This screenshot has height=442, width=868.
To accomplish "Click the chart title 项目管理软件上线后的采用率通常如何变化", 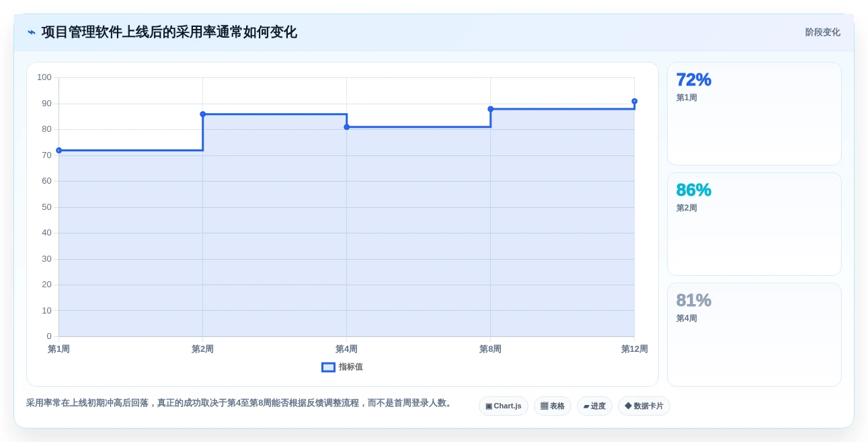I will [169, 32].
